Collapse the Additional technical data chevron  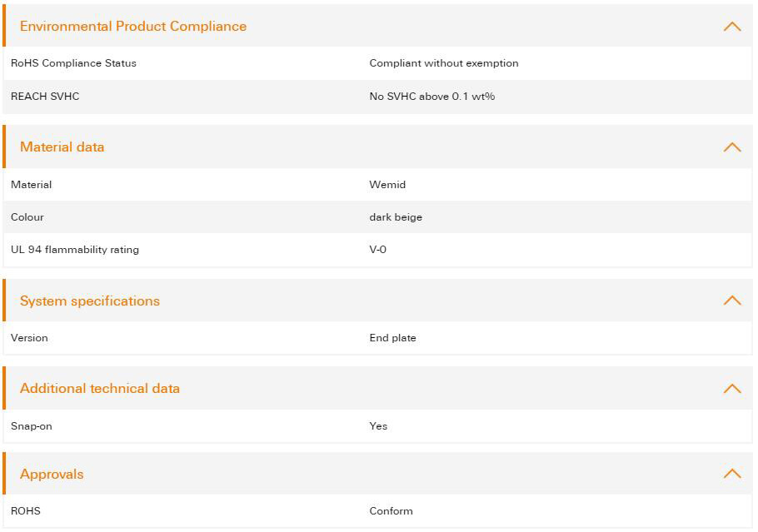pyautogui.click(x=732, y=389)
